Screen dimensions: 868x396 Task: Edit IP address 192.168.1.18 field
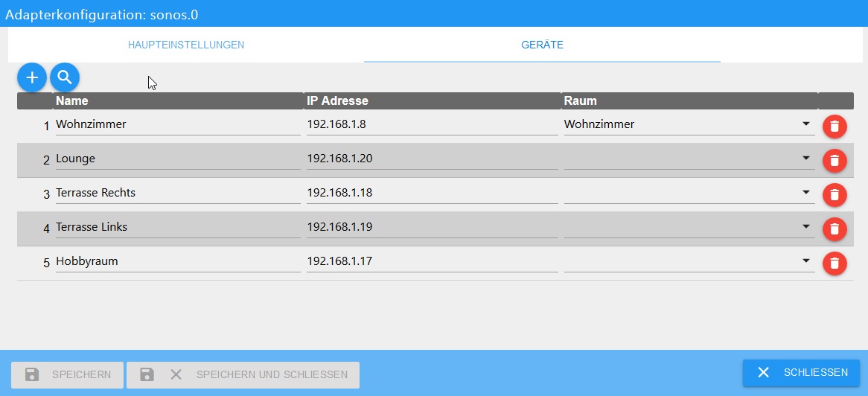pos(433,194)
